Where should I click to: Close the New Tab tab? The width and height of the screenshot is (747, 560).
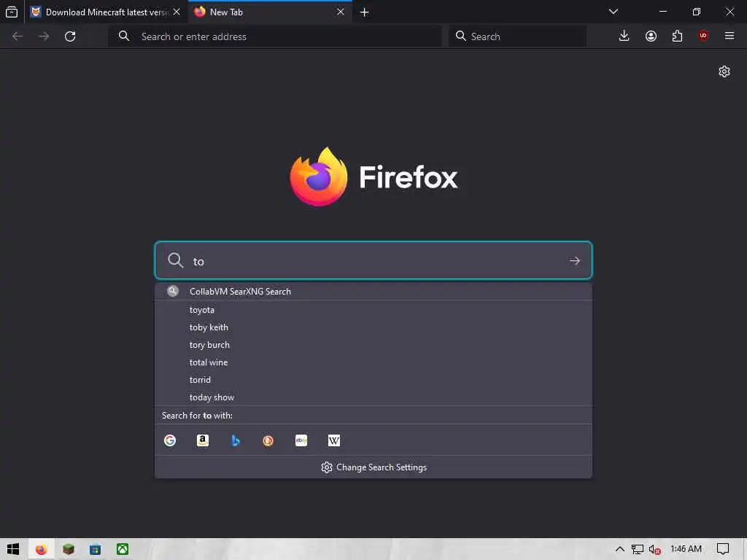click(340, 12)
